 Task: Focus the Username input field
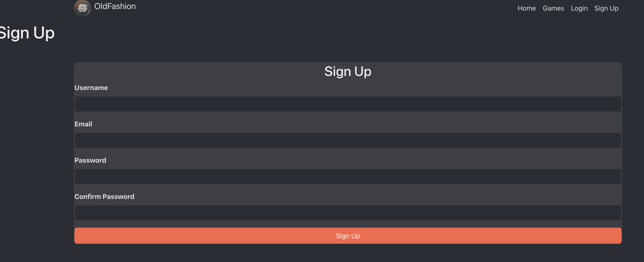pyautogui.click(x=348, y=104)
